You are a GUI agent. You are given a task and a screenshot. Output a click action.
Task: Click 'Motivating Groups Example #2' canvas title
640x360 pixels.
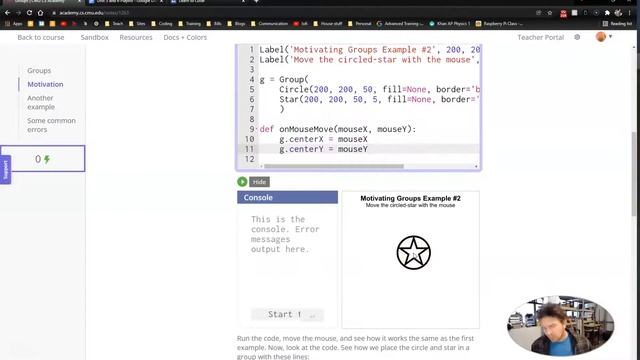tap(410, 198)
